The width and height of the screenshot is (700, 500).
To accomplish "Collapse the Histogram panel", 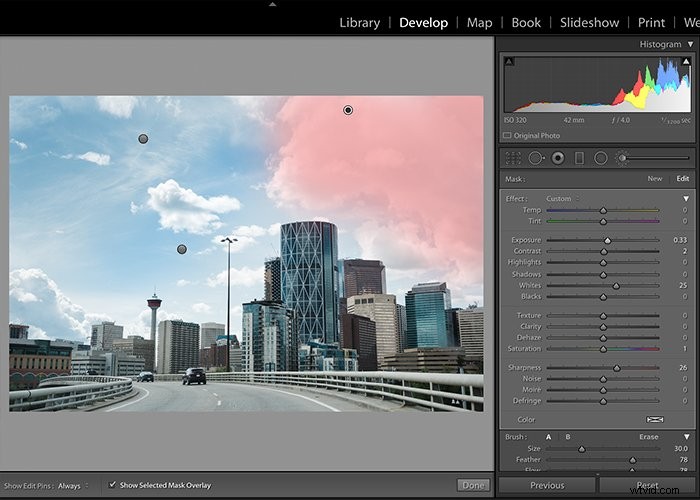I will pos(690,44).
